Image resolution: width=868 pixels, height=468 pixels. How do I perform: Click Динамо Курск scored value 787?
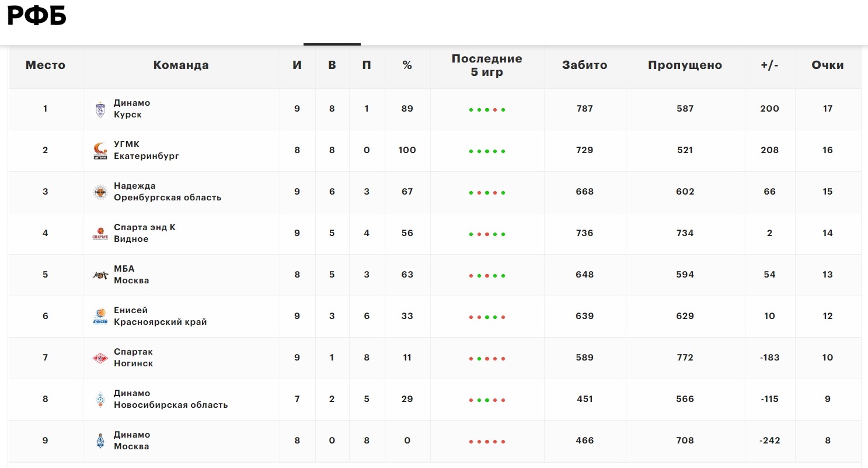[584, 109]
